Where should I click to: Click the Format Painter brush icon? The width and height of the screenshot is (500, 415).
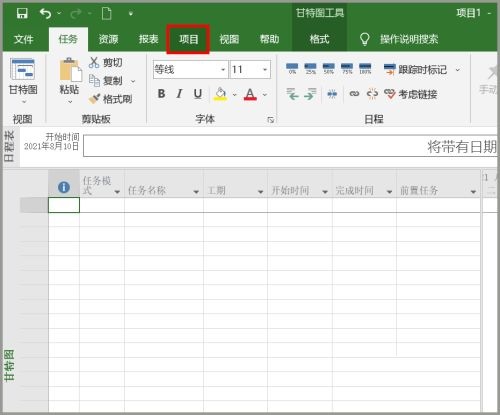pos(94,99)
